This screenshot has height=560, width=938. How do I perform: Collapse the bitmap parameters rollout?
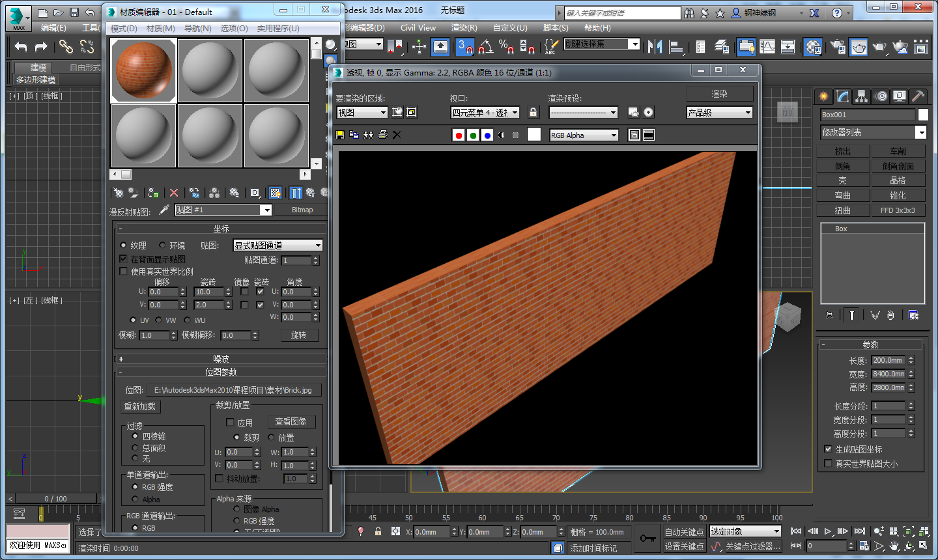tap(221, 372)
